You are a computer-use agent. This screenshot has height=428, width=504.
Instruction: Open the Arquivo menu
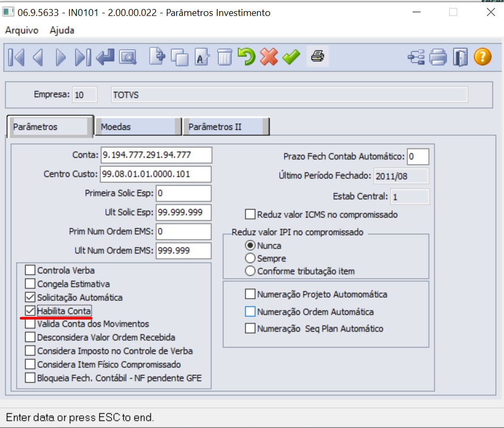[22, 30]
